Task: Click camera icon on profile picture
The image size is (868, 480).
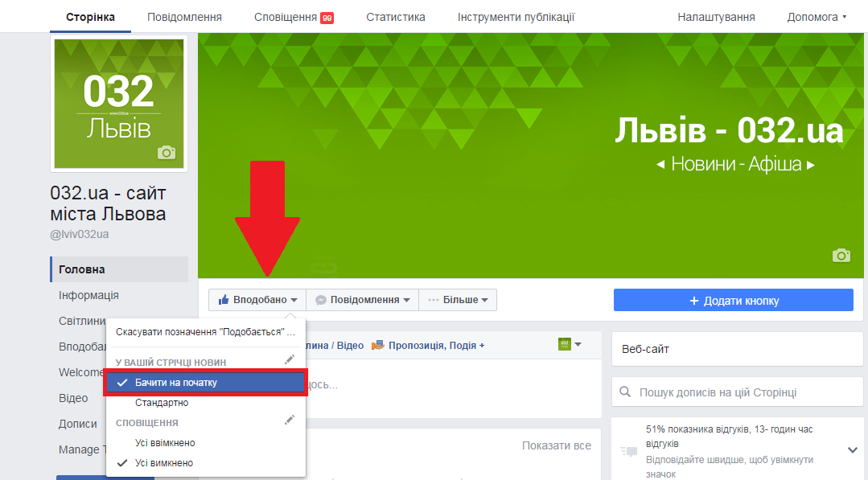Action: pos(166,152)
